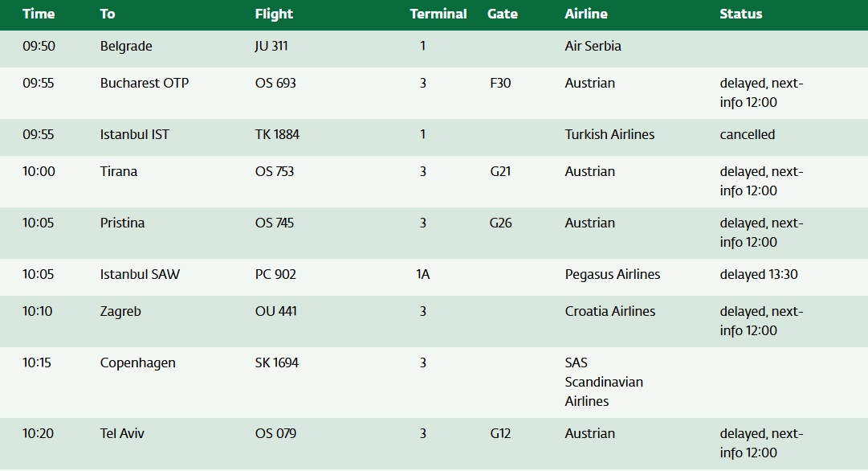The image size is (868, 471).
Task: Click the Gate column header
Action: (503, 14)
